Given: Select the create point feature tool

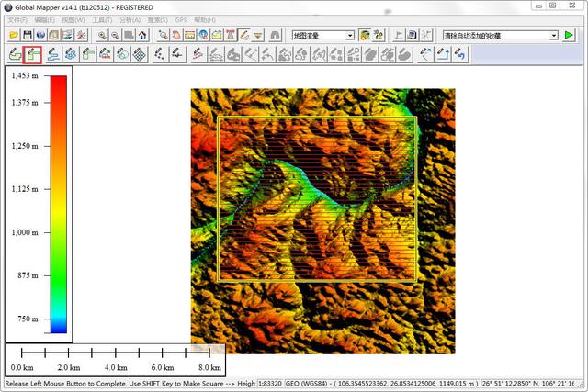Looking at the screenshot, I should 160,55.
